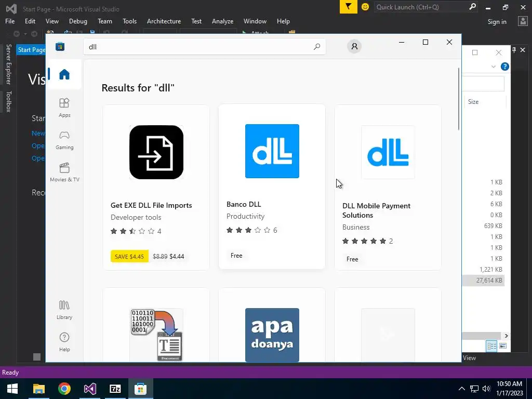The image size is (532, 399).
Task: Open Visual Studio Tools menu
Action: click(129, 21)
